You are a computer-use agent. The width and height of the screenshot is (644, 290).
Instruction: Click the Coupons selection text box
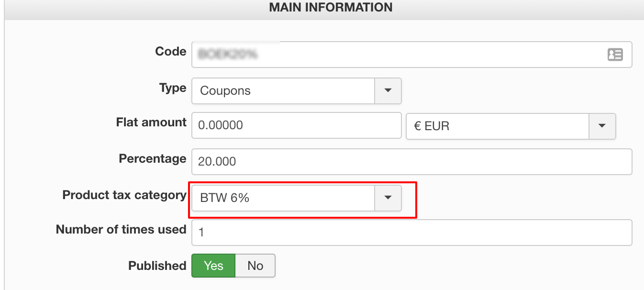click(x=283, y=90)
